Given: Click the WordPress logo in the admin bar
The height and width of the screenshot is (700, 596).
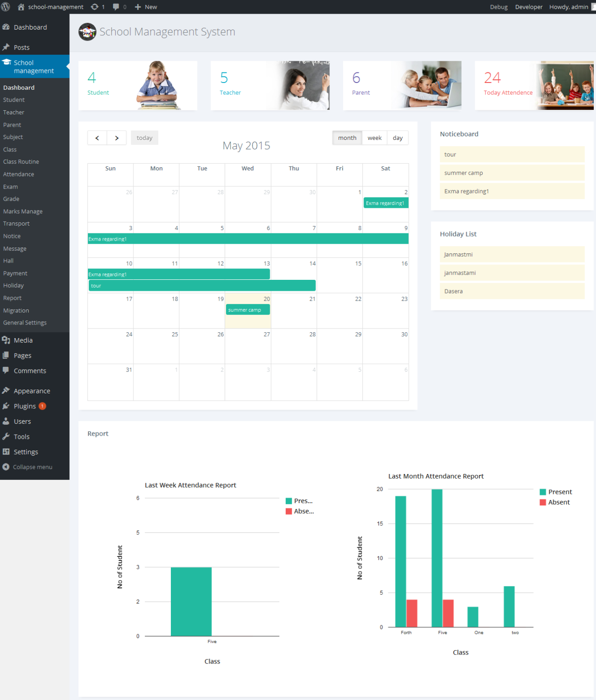Looking at the screenshot, I should pos(5,6).
